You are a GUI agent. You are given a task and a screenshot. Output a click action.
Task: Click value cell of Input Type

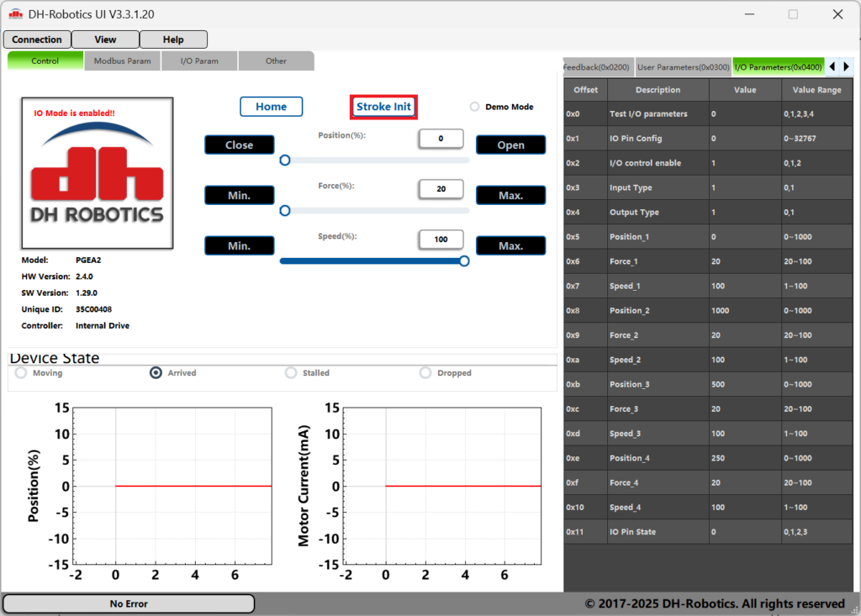click(745, 187)
